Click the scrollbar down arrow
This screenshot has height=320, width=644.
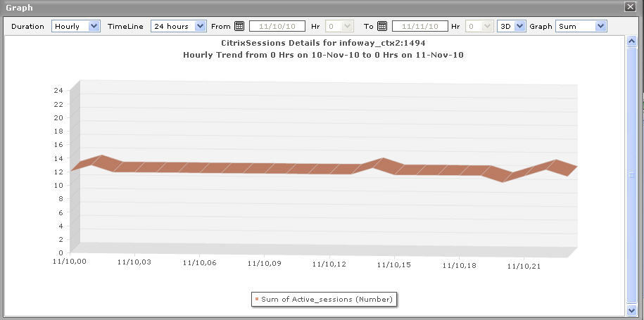coord(631,310)
